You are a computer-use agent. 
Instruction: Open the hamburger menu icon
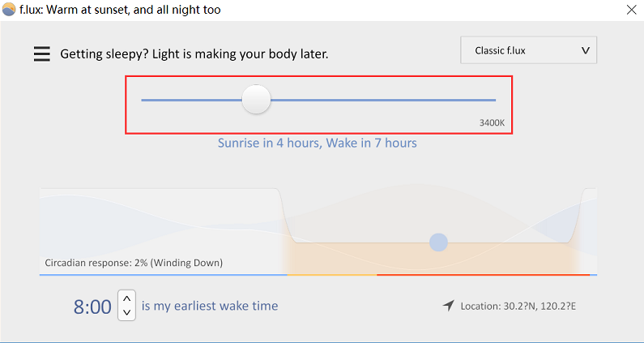click(42, 54)
